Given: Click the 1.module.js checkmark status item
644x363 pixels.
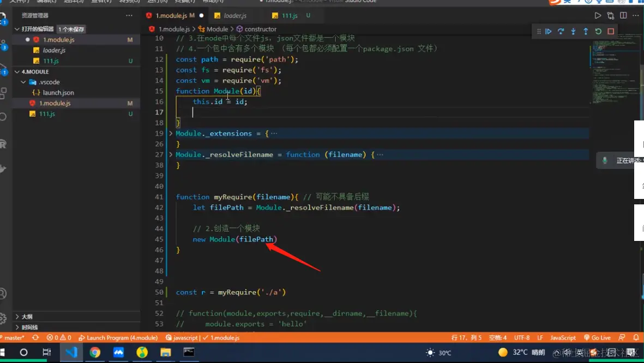Looking at the screenshot, I should coord(221,337).
